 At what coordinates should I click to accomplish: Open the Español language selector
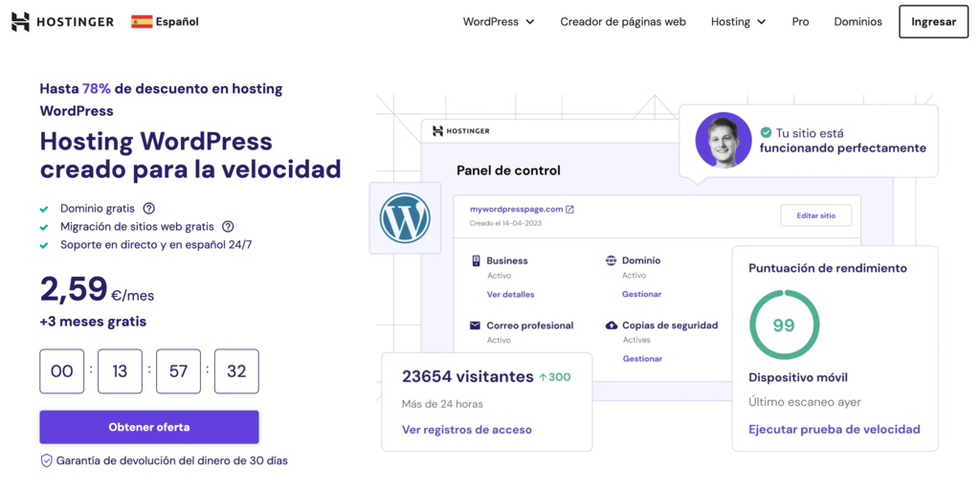tap(176, 21)
